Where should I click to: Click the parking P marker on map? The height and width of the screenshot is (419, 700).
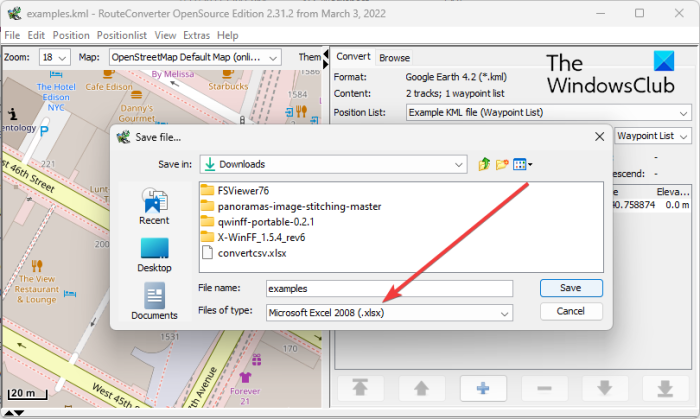(44, 131)
